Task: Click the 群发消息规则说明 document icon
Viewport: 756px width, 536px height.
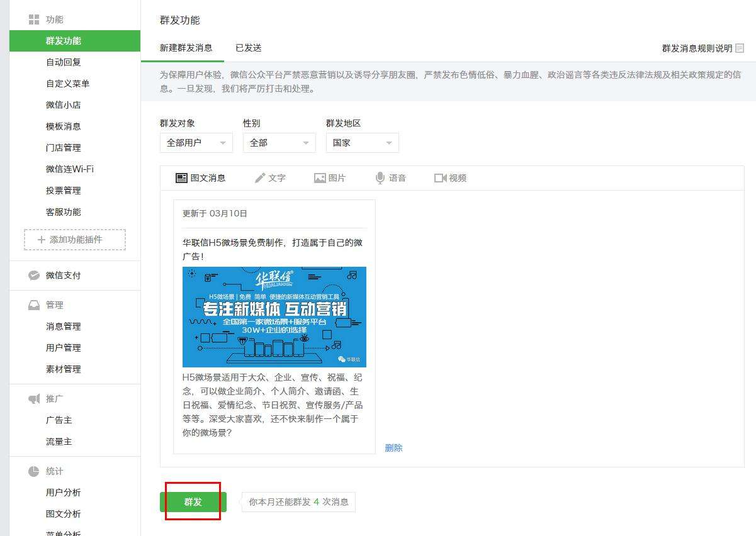Action: pyautogui.click(x=740, y=48)
